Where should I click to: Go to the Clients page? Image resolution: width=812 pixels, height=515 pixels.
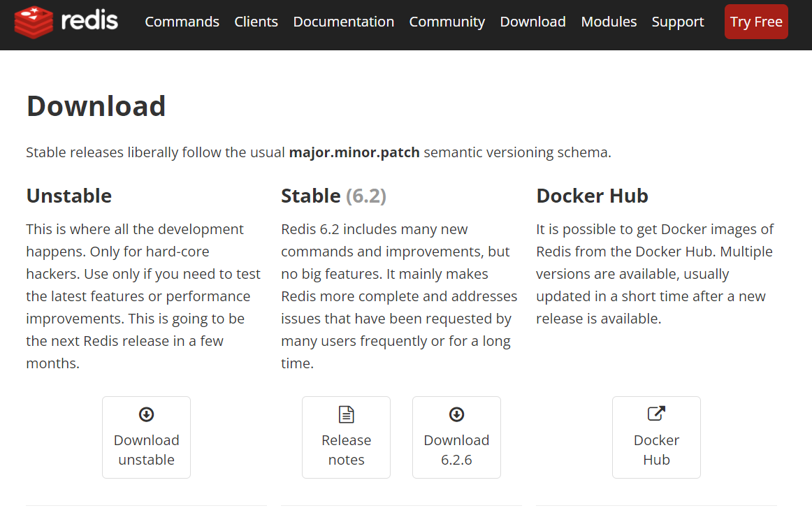pos(256,22)
